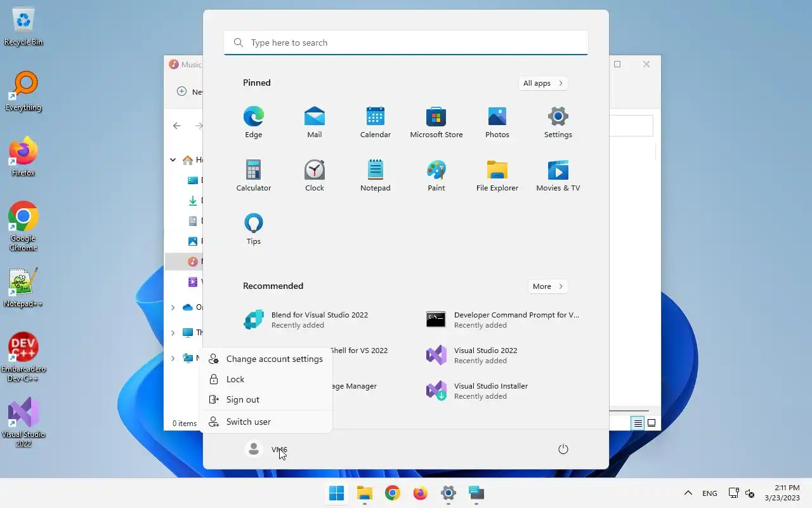Switch Explorer to large thumbnails view
812x508 pixels.
[652, 423]
